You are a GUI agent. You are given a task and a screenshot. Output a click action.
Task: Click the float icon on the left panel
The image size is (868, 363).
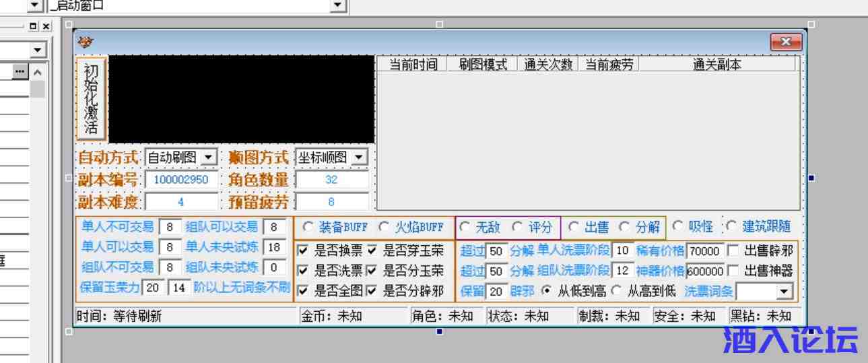point(34,26)
